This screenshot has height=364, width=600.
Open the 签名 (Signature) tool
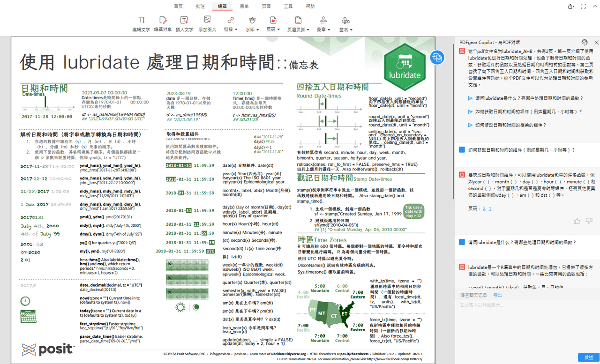[x=345, y=22]
